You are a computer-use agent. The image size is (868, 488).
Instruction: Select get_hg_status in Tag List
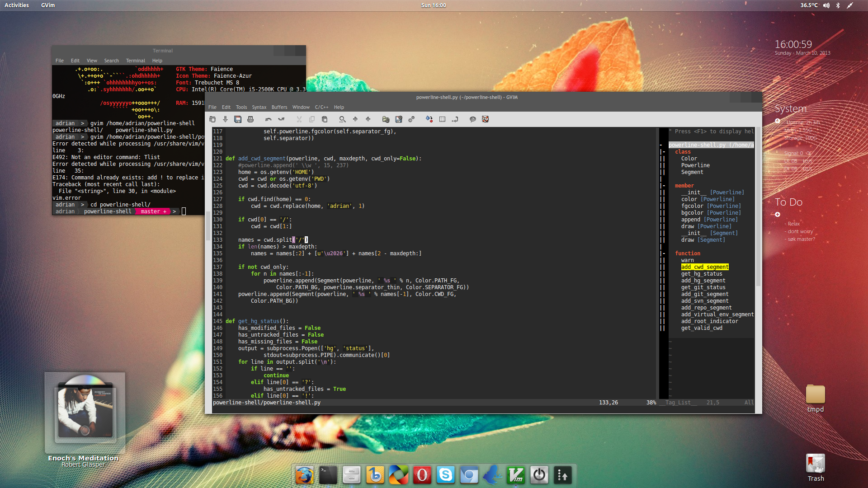[x=702, y=274]
